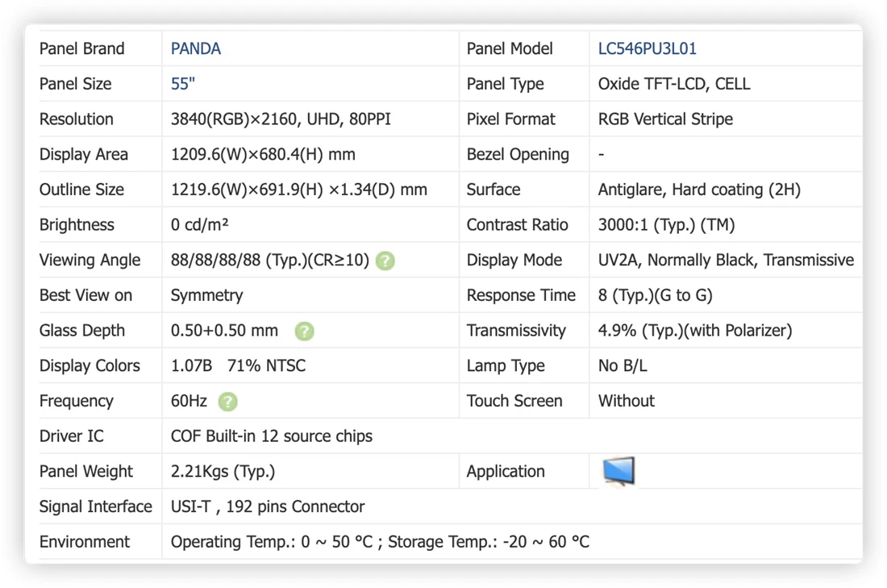Image resolution: width=887 pixels, height=588 pixels.
Task: Click the 8 (Typ.)(G to G) value
Action: coord(655,295)
